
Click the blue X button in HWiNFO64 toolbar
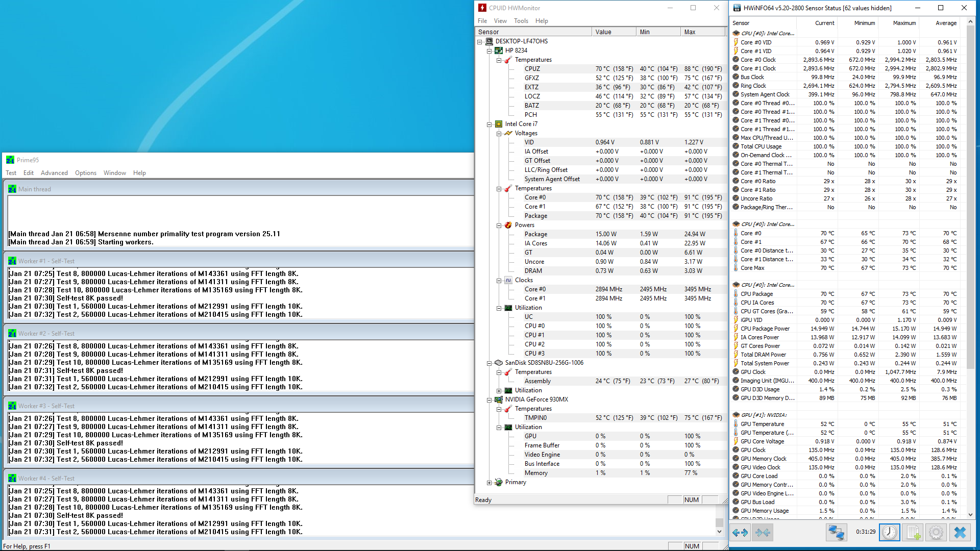tap(960, 533)
